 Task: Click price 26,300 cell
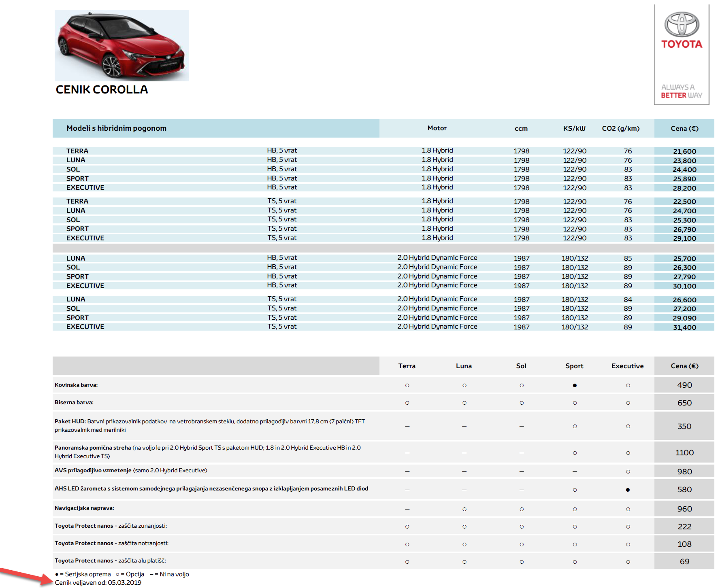pos(684,267)
